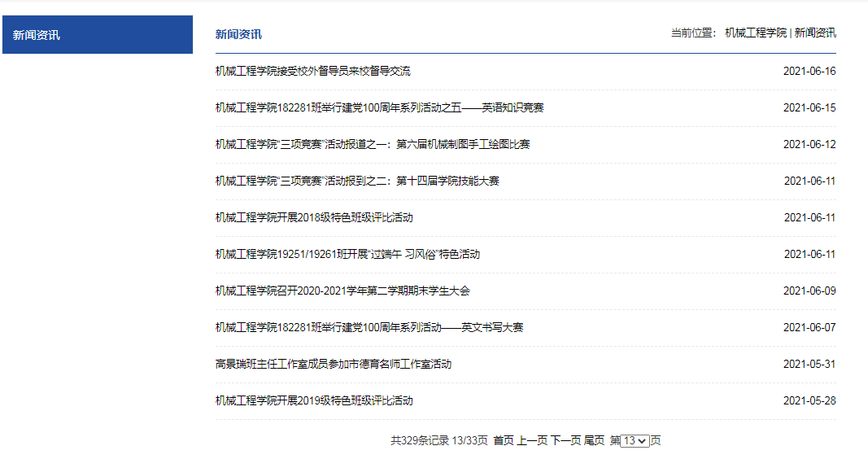Open article about 校外督导员来校督导交流
The image size is (868, 459).
pyautogui.click(x=312, y=71)
